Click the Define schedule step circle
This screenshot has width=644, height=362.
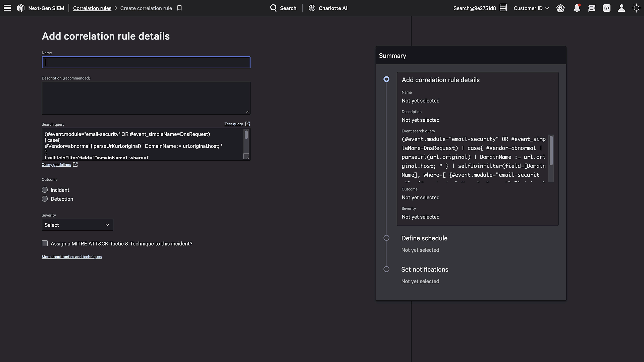[x=386, y=238]
